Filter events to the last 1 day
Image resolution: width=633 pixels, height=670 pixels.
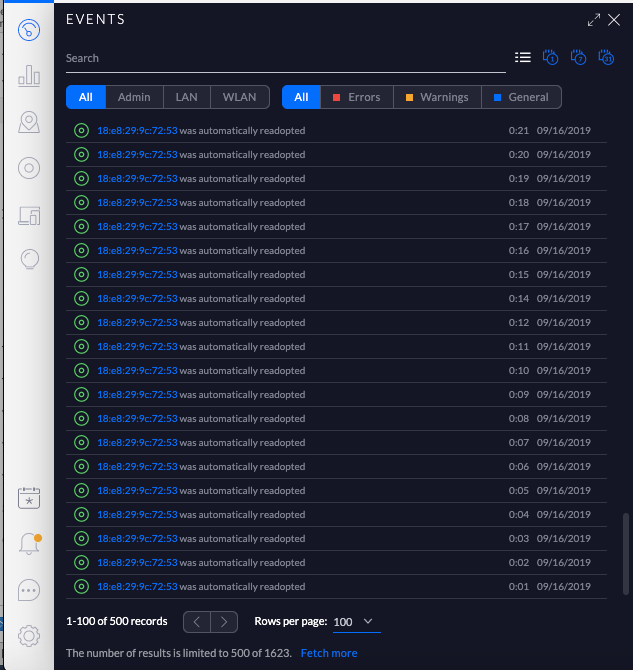(551, 57)
